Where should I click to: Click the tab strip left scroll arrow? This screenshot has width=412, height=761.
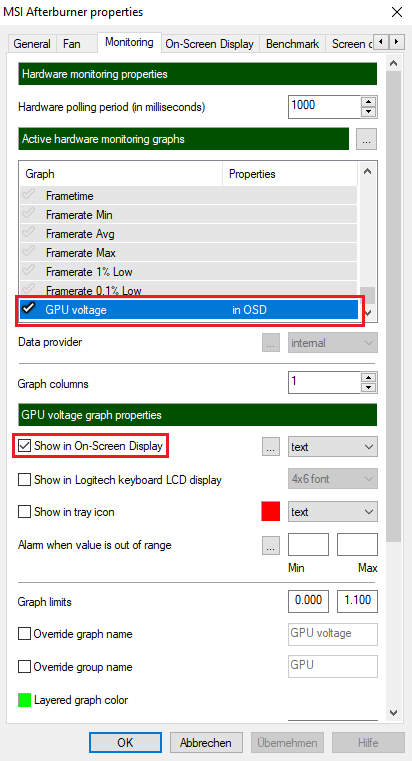click(382, 42)
